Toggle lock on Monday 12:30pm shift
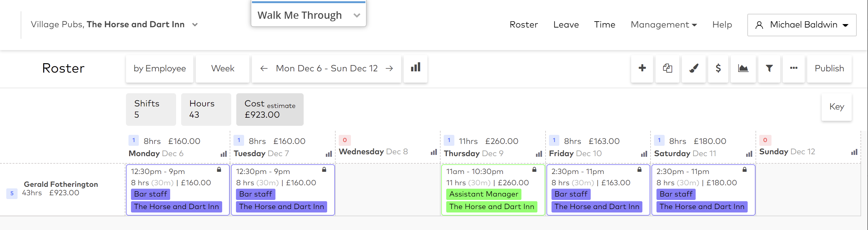 point(219,170)
